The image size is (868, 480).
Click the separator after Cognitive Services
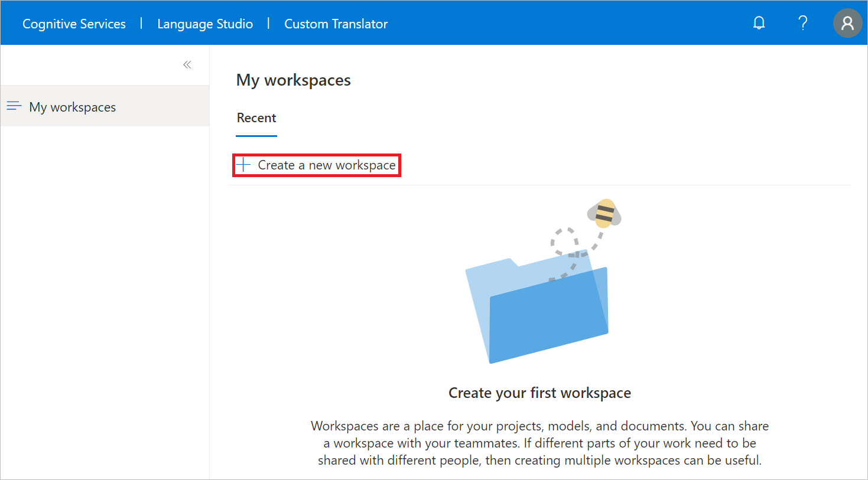[141, 23]
